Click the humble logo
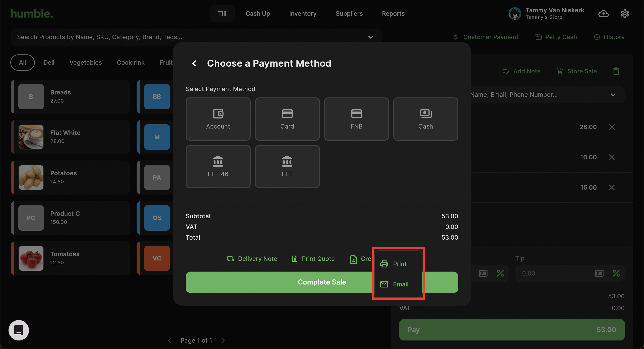This screenshot has height=349, width=644. [x=32, y=14]
